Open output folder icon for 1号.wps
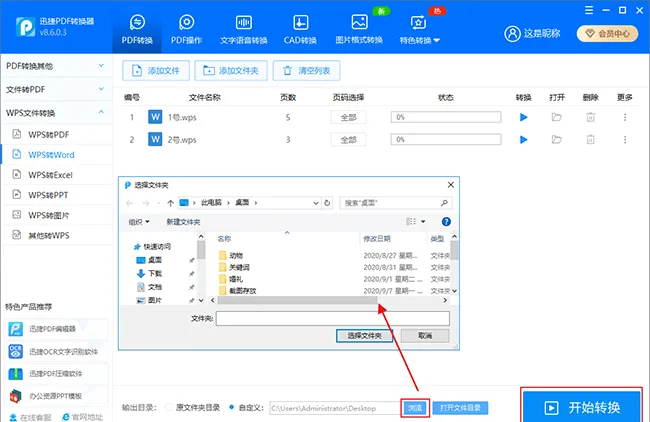650x422 pixels. (556, 117)
